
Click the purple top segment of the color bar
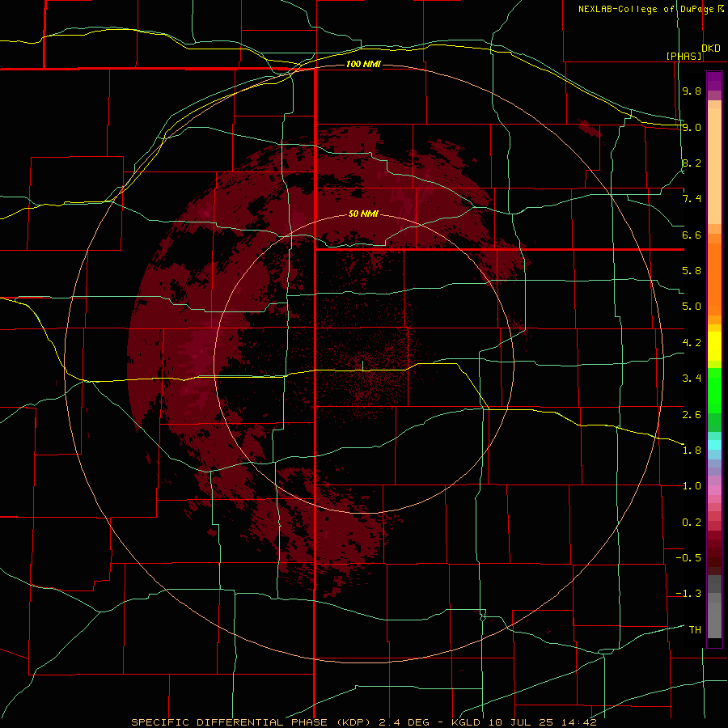714,82
